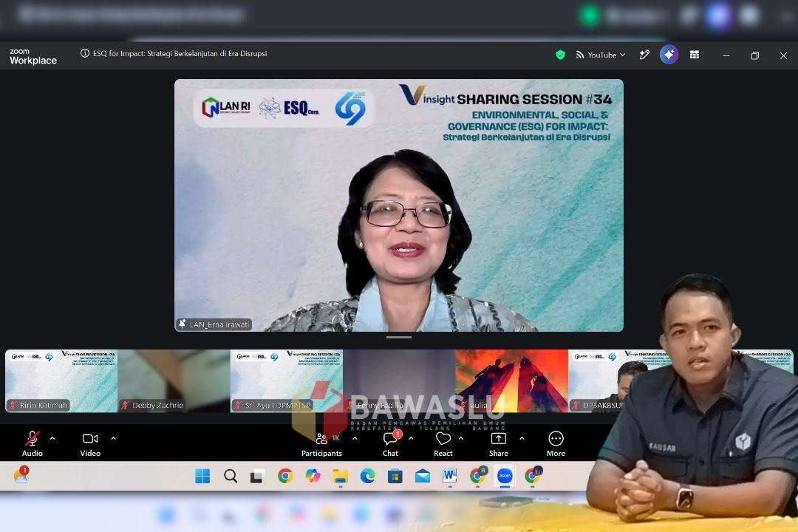
Task: Open the AI Companion sparkle icon
Action: [x=669, y=55]
